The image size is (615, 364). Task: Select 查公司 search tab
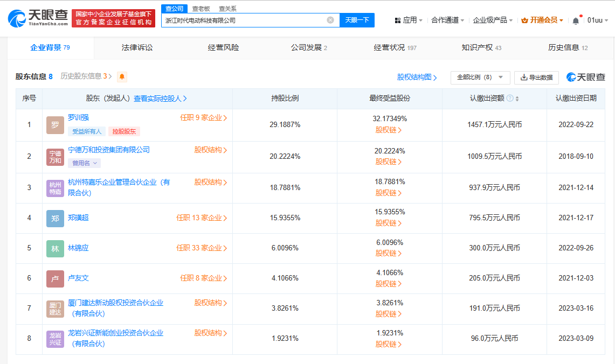click(x=174, y=8)
